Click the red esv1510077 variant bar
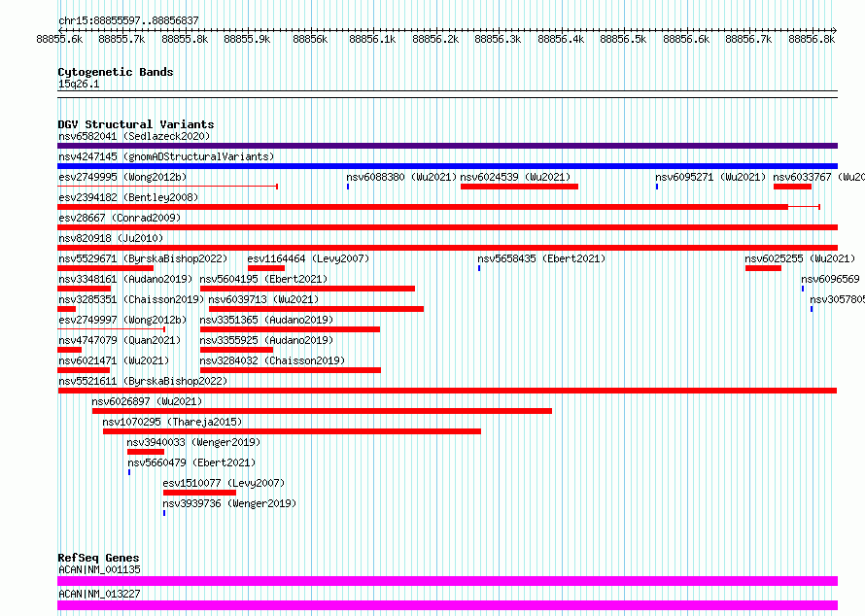 click(x=199, y=493)
